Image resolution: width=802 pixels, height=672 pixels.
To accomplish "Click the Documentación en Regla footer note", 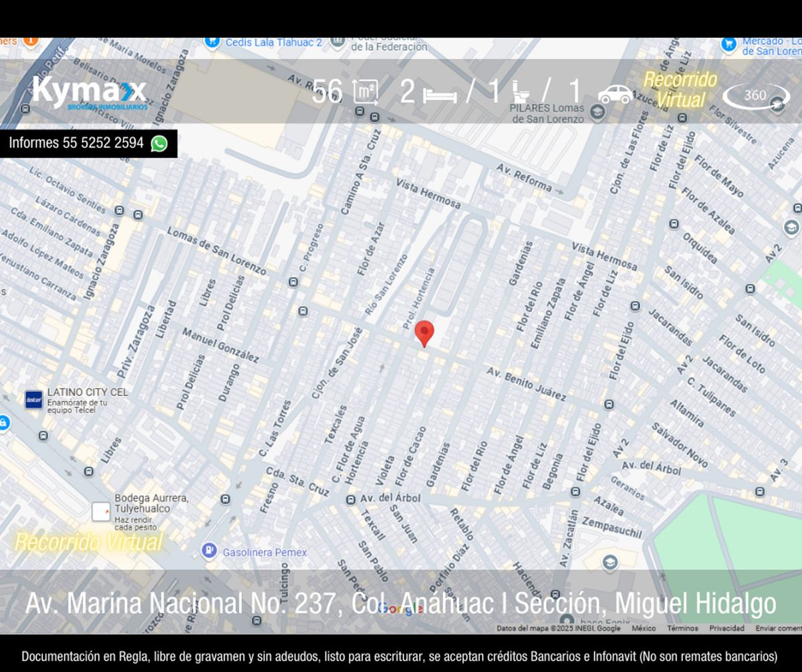I will point(401,656).
